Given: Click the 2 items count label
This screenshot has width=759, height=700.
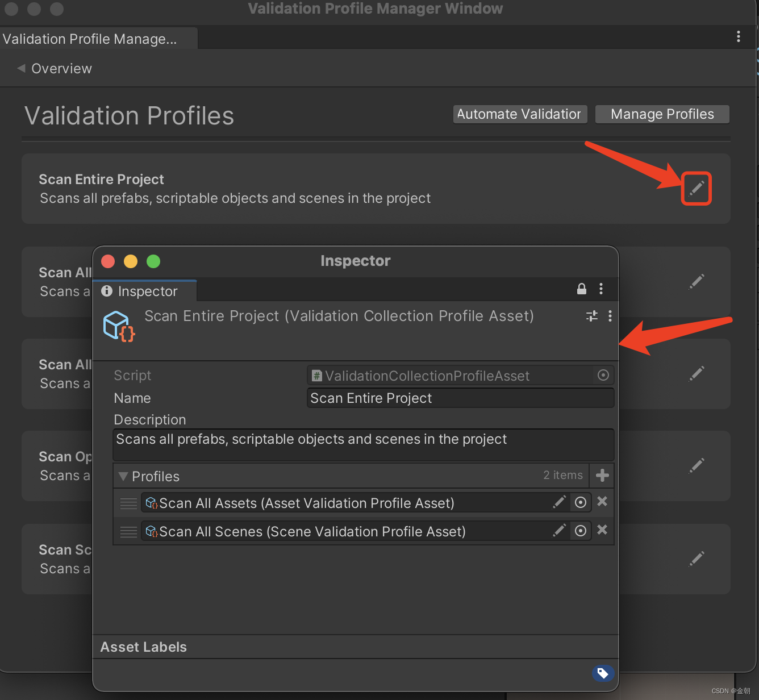Looking at the screenshot, I should [x=563, y=475].
